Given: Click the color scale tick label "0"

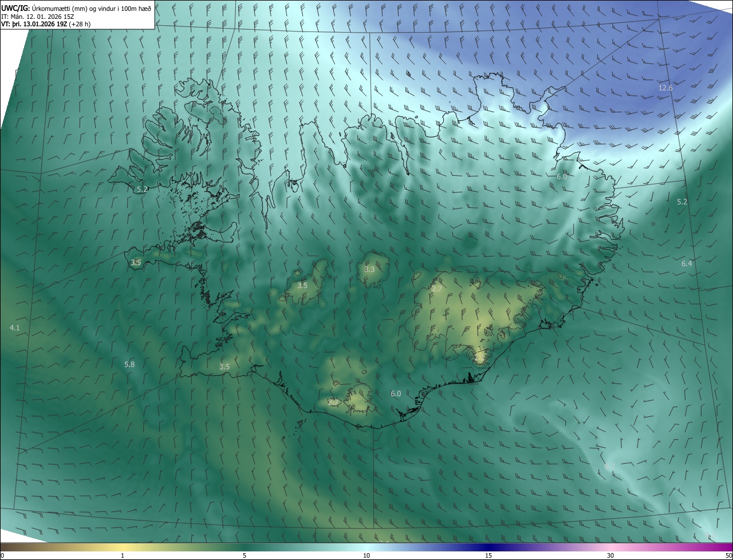Looking at the screenshot, I should coord(2,556).
